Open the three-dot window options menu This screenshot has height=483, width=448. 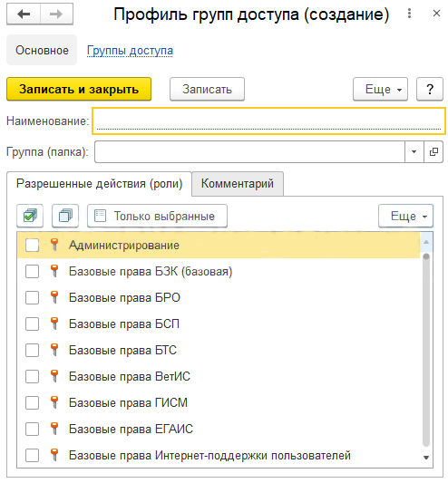409,14
